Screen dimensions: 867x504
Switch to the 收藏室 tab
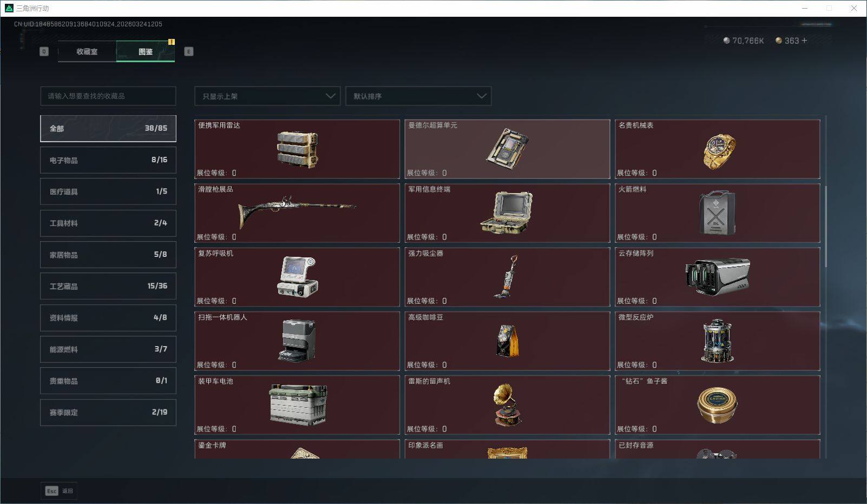tap(86, 51)
